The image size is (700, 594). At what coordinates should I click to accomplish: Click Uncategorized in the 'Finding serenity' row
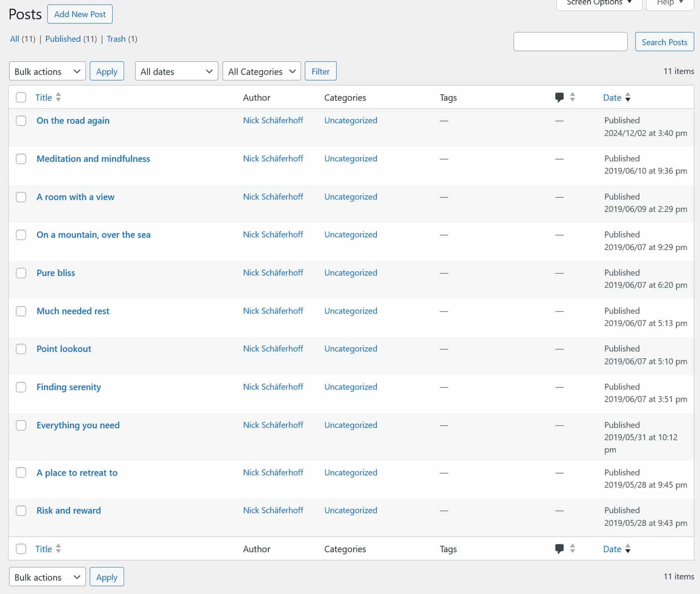pyautogui.click(x=350, y=387)
